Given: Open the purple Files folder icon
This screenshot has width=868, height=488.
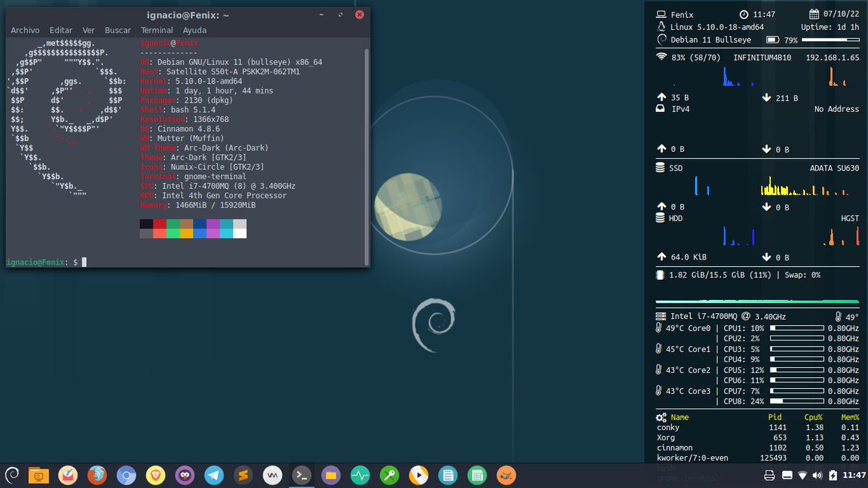Looking at the screenshot, I should 331,475.
